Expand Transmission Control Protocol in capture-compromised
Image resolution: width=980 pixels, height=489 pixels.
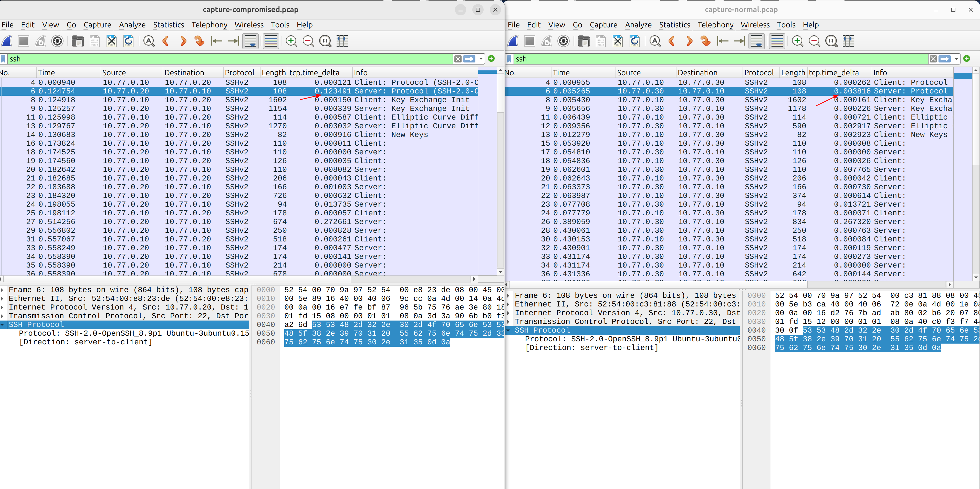click(x=3, y=316)
